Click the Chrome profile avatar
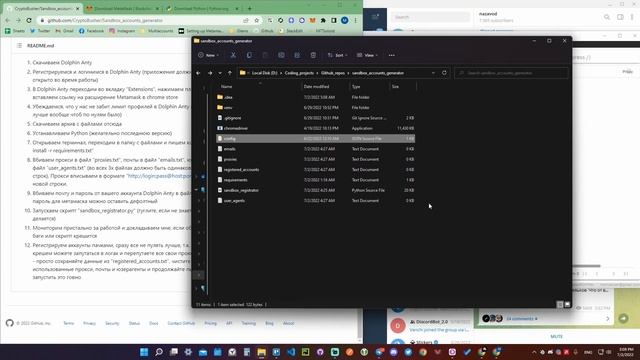This screenshot has height=360, width=640. (345, 20)
